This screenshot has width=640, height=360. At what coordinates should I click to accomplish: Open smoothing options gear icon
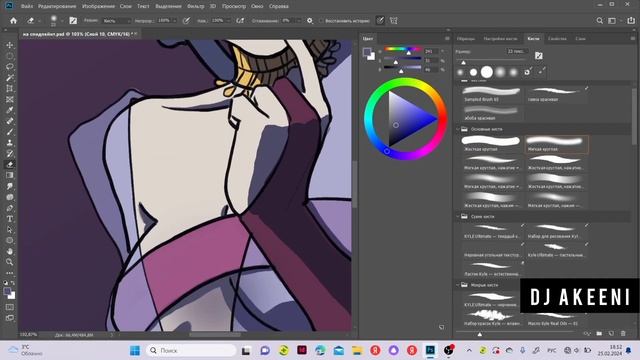tap(310, 20)
